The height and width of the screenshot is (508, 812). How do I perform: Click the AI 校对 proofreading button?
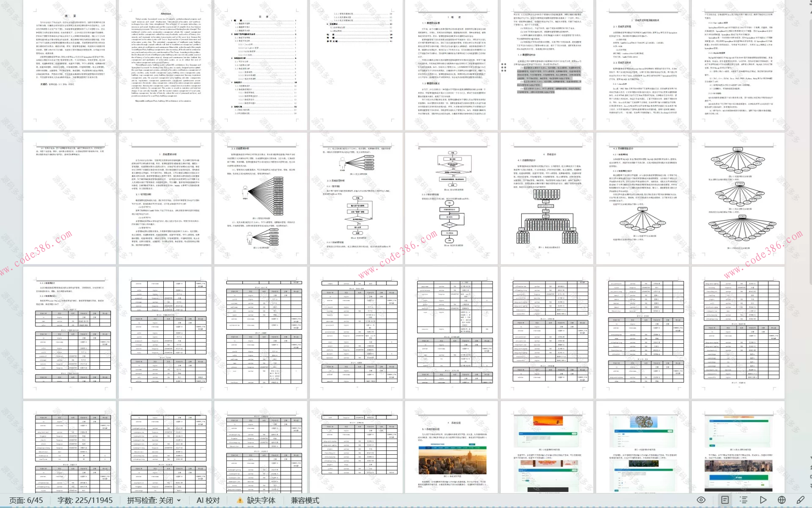[208, 500]
